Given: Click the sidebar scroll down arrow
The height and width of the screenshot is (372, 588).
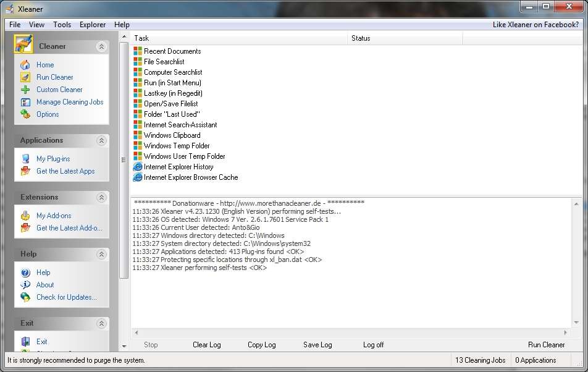Looking at the screenshot, I should tap(124, 347).
